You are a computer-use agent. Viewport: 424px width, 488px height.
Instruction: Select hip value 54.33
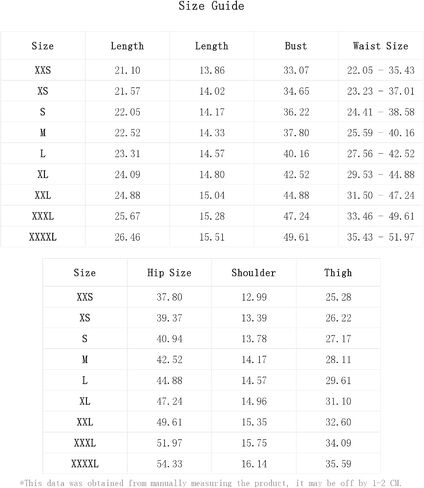point(169,464)
